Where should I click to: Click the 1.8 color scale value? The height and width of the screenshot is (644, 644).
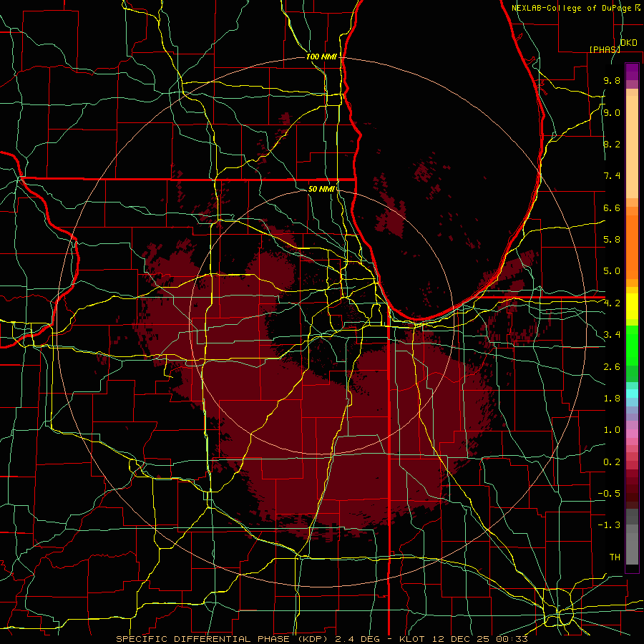coord(612,399)
